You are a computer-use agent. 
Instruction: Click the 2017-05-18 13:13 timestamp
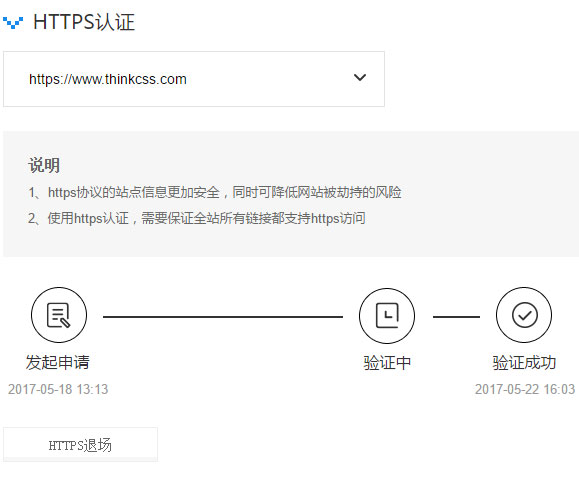click(x=58, y=389)
